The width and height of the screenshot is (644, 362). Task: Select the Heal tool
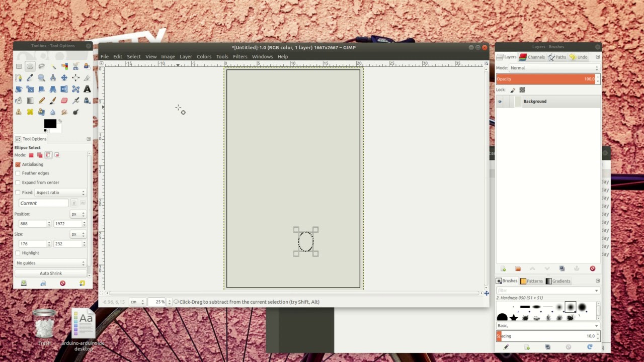30,112
